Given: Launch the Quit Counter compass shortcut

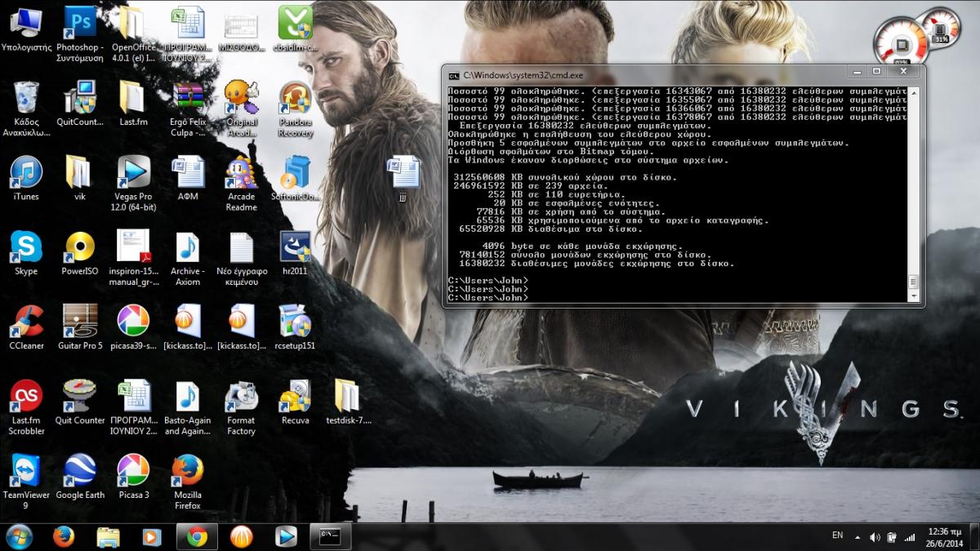Looking at the screenshot, I should pyautogui.click(x=80, y=396).
